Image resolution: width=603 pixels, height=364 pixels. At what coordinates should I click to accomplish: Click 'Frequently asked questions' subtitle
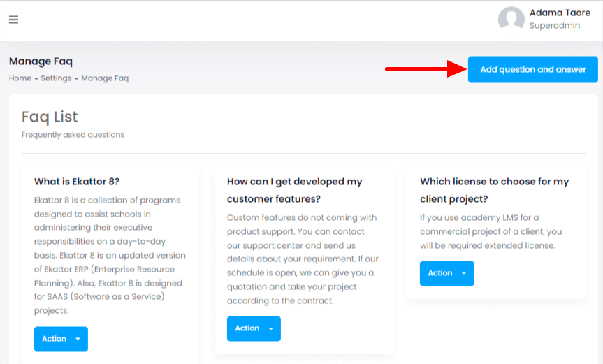[73, 134]
